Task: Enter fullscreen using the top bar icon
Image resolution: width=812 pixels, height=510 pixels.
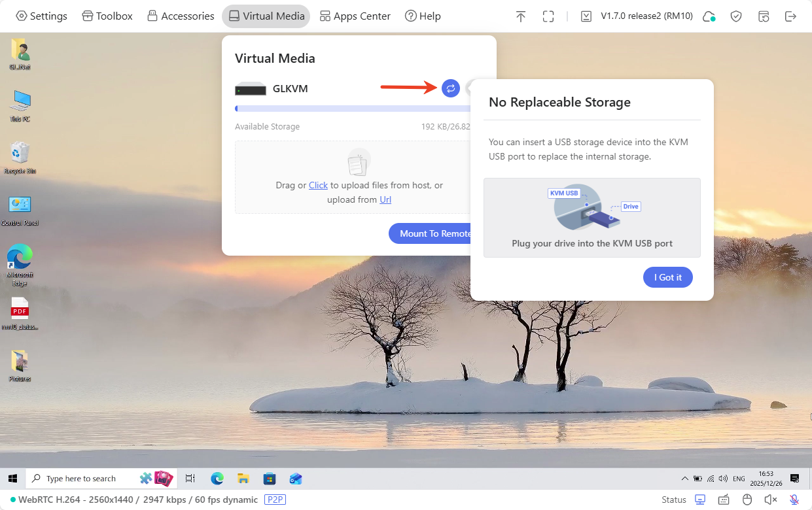Action: click(x=548, y=16)
